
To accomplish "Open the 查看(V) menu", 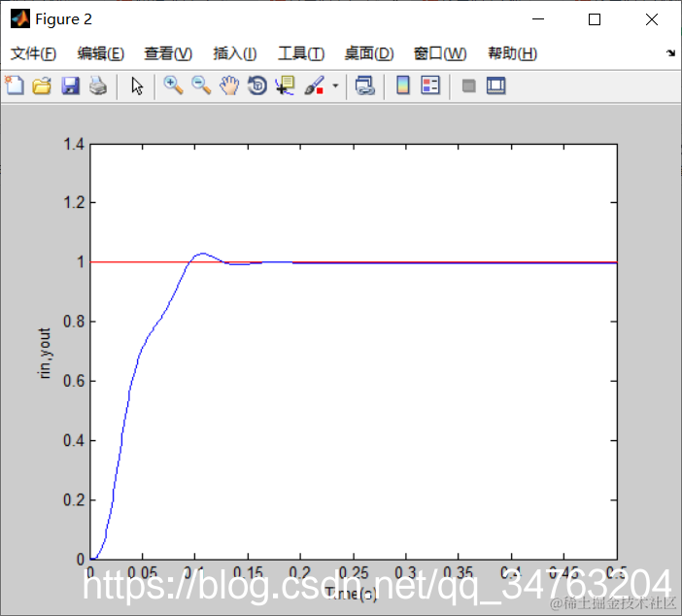I will click(168, 53).
